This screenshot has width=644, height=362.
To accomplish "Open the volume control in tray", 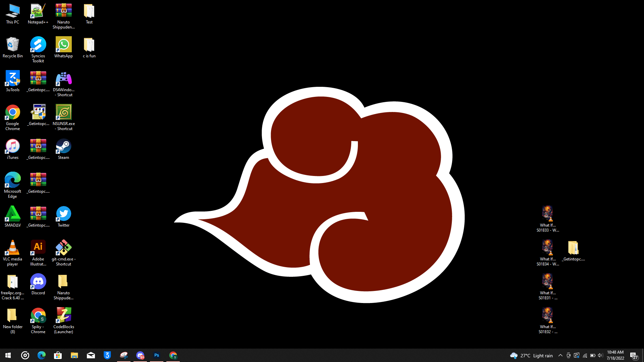I will pyautogui.click(x=600, y=355).
